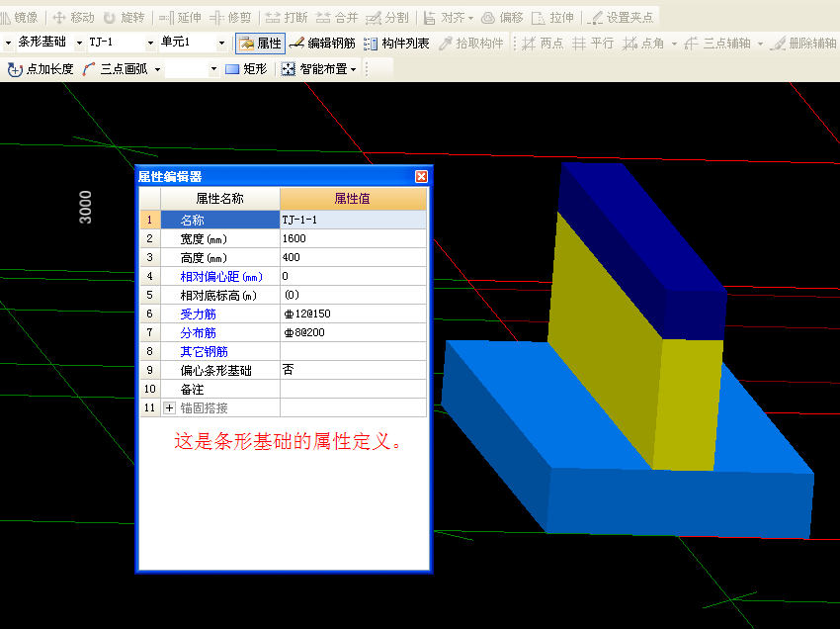This screenshot has height=629, width=840.
Task: Activate 点加长度 point plus length tool
Action: tap(41, 69)
